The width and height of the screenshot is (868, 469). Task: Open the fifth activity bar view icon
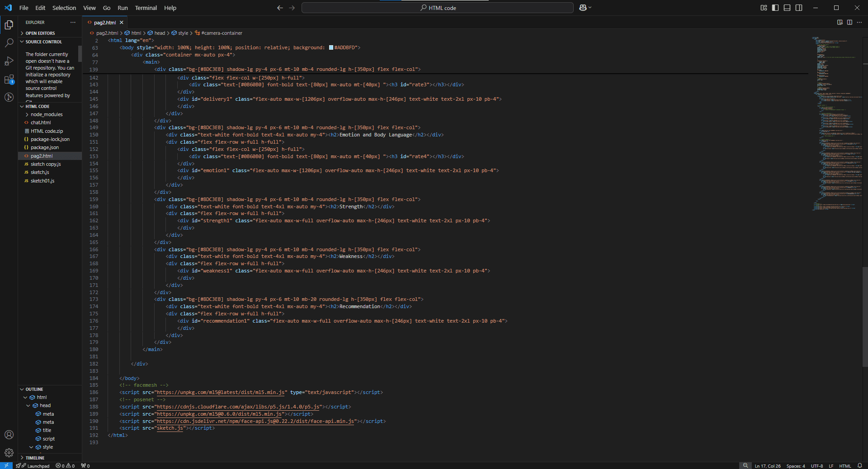coord(9,97)
